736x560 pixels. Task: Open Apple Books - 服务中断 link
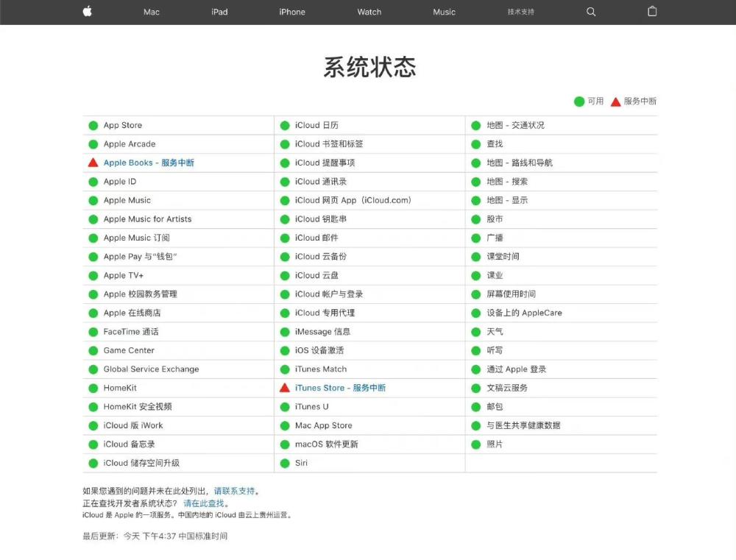point(149,163)
